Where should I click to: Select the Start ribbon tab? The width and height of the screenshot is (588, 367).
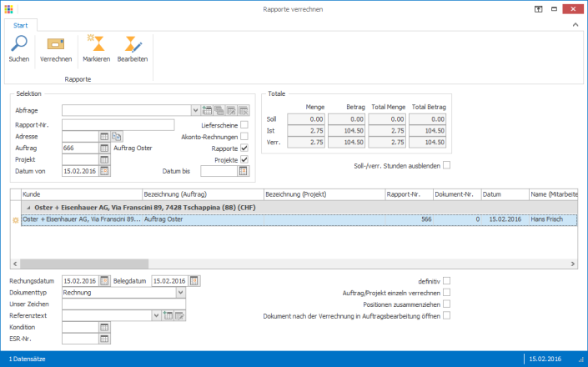[x=20, y=26]
